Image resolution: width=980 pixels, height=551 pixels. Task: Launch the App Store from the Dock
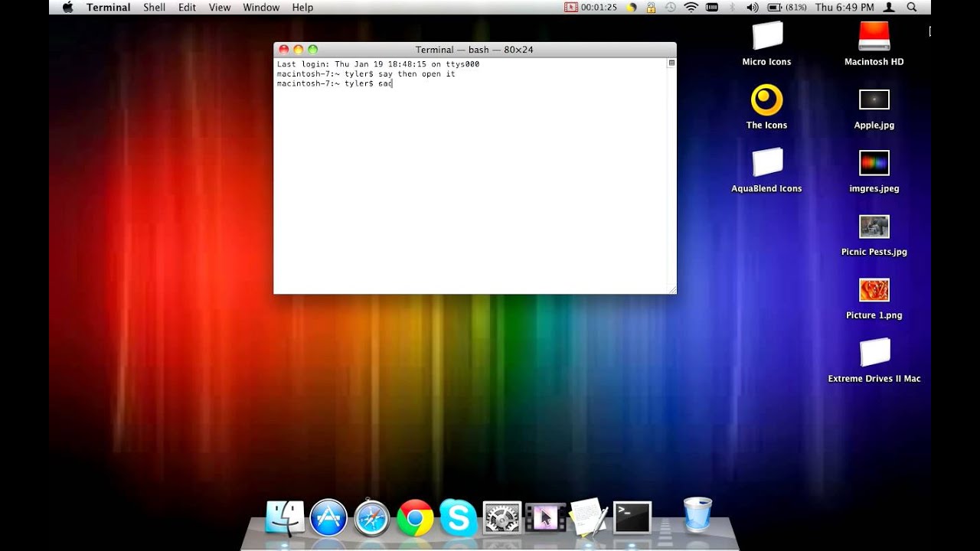(328, 518)
